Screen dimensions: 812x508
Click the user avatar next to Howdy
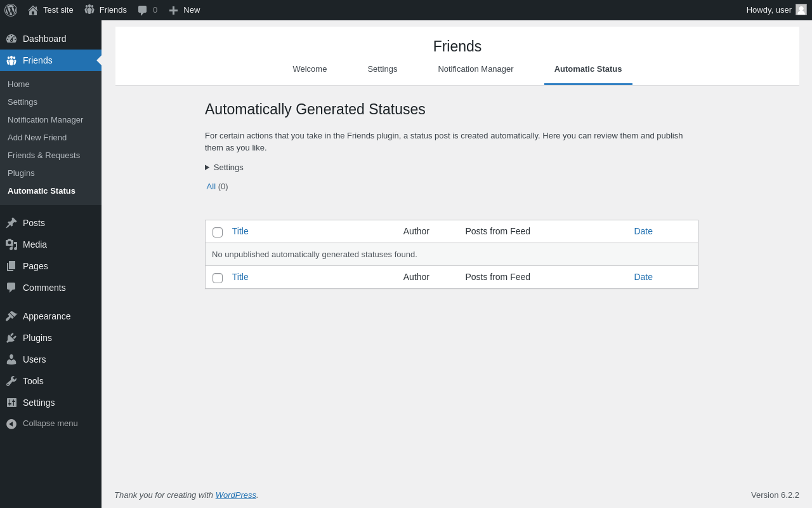point(801,10)
